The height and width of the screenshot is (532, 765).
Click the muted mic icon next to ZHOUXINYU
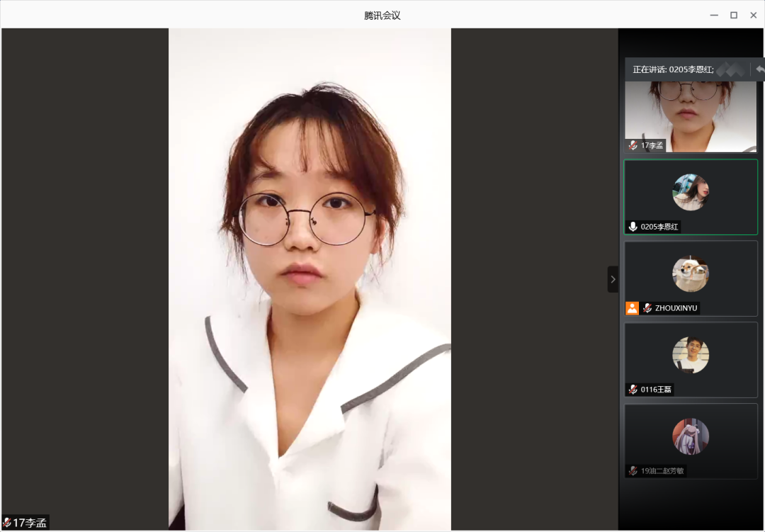(647, 308)
